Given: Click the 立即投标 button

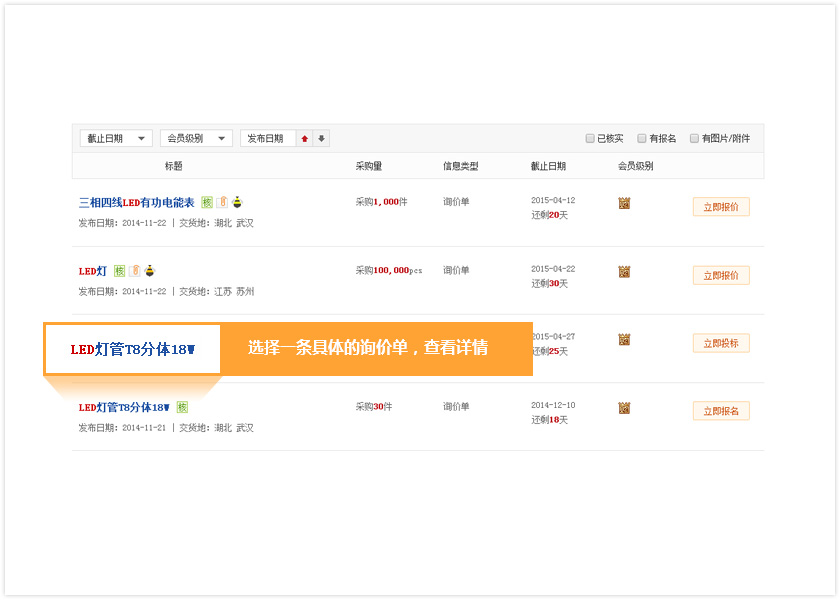Looking at the screenshot, I should click(721, 343).
